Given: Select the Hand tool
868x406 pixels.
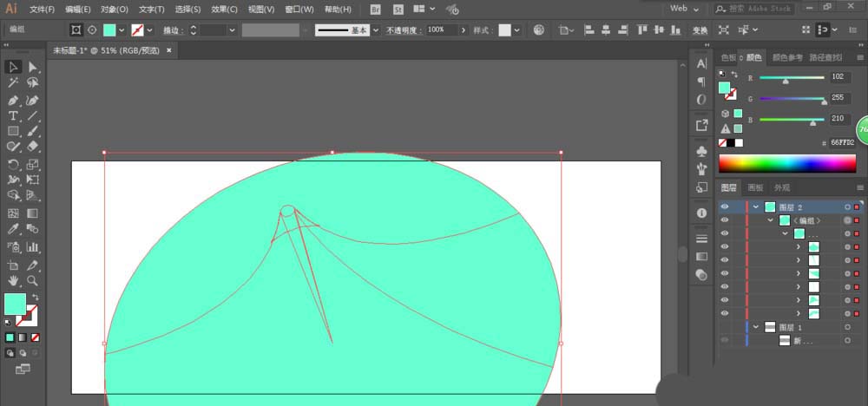Looking at the screenshot, I should click(13, 280).
